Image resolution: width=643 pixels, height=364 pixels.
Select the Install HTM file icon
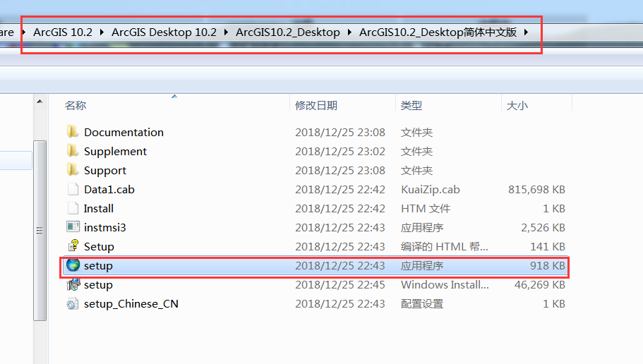click(73, 208)
